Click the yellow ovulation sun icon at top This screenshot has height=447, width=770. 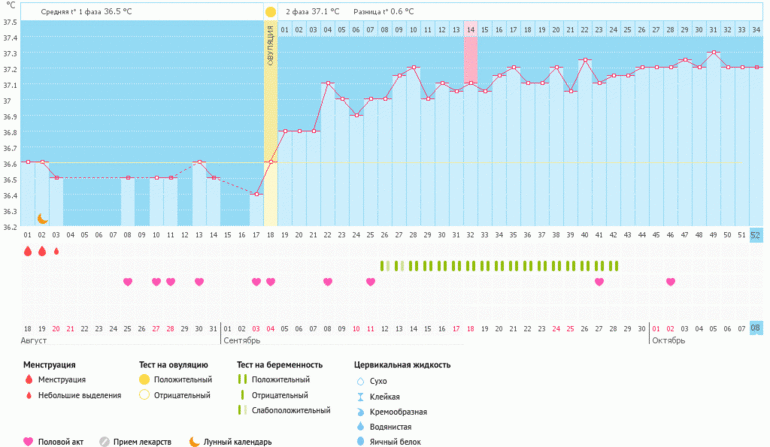(270, 12)
